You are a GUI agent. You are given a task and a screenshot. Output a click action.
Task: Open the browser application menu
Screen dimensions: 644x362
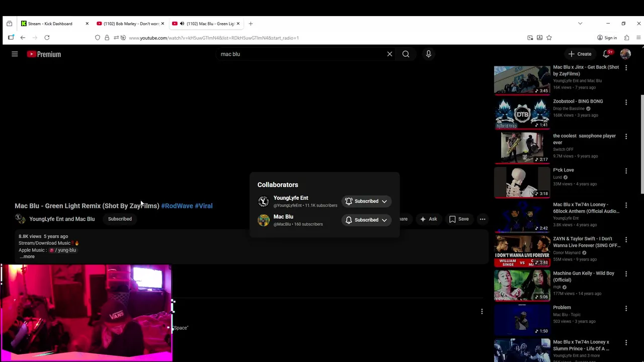[x=638, y=38]
